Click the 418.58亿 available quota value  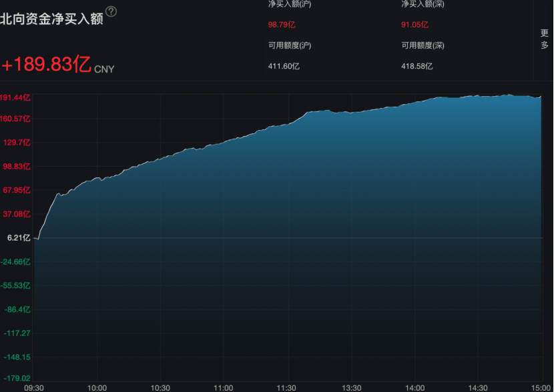point(417,66)
